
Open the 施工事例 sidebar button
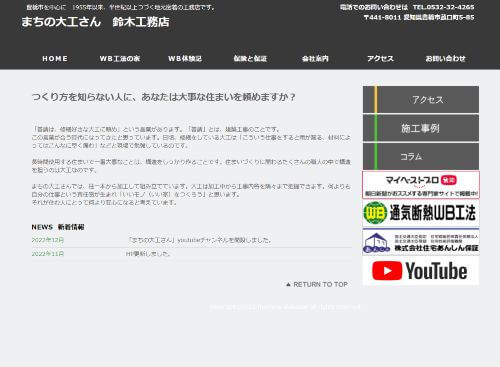click(x=421, y=128)
